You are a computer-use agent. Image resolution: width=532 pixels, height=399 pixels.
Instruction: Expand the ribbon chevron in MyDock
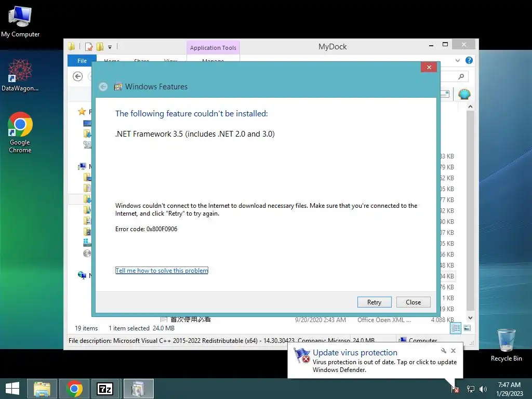point(458,60)
